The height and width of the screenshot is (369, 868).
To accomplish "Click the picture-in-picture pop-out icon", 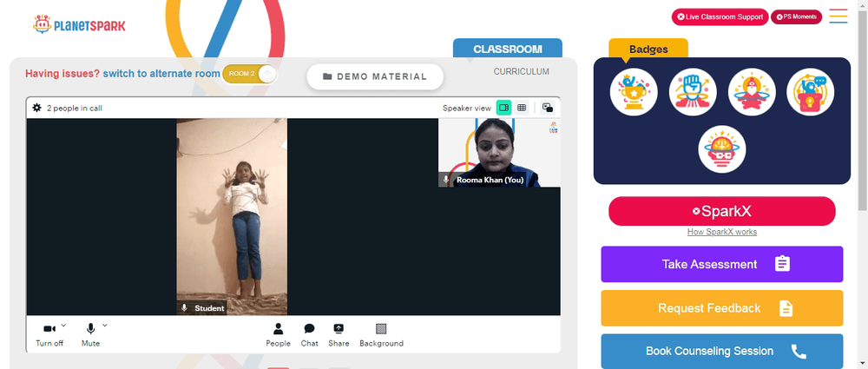I will pos(548,108).
